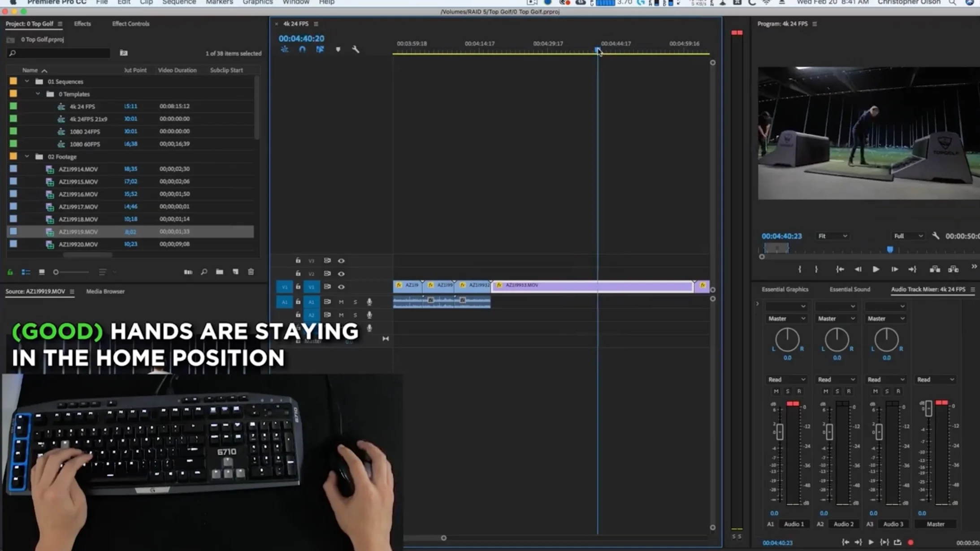Open Find in the Project panel
980x551 pixels.
coord(204,272)
